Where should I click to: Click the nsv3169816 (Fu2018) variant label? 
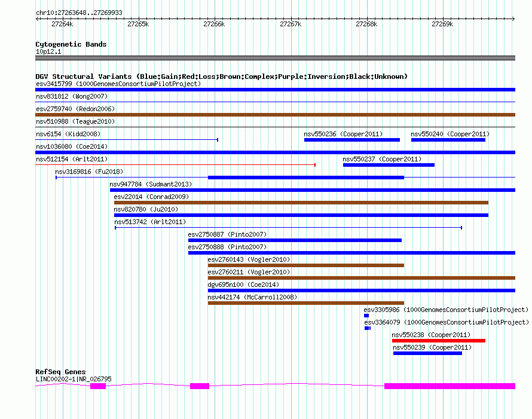pos(89,172)
